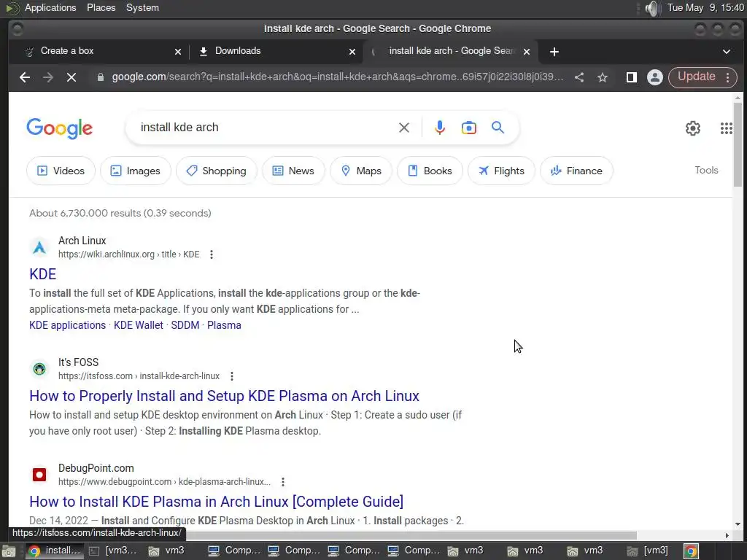Open the Plasma sublink
The width and height of the screenshot is (747, 560).
pos(224,325)
